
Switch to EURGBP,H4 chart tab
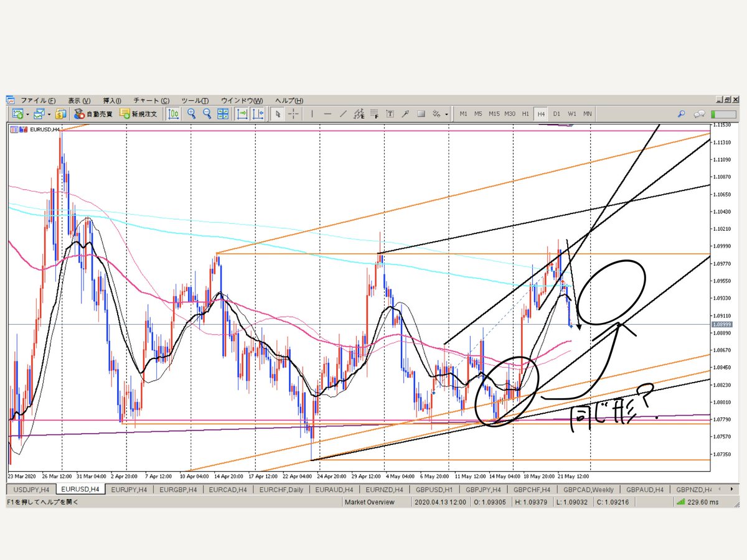point(177,490)
